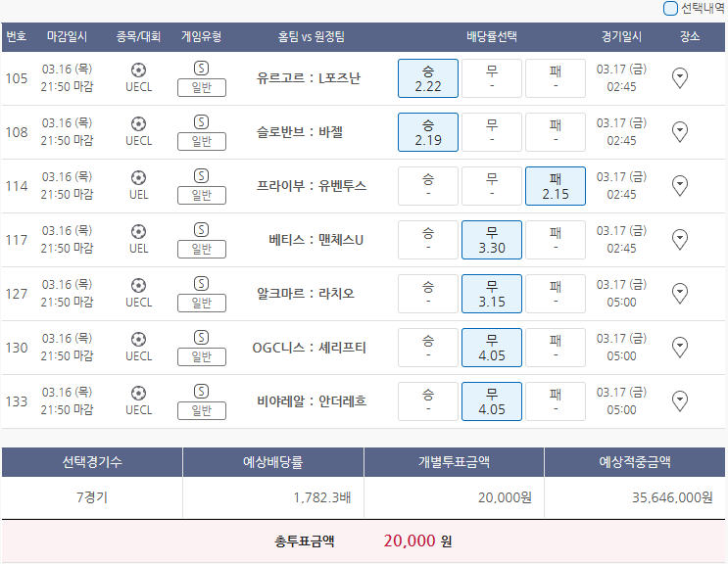Image resolution: width=728 pixels, height=564 pixels.
Task: Click soccer ball icon in row 117
Action: pos(138,231)
